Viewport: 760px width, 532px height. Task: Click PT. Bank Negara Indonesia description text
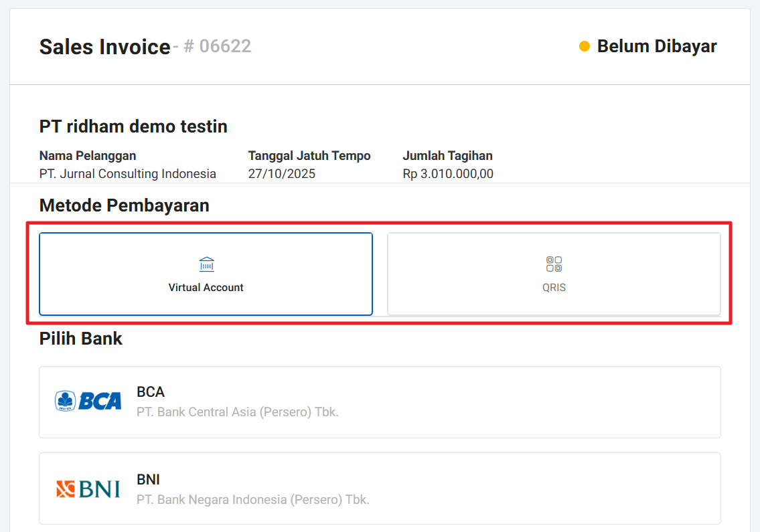click(x=253, y=500)
